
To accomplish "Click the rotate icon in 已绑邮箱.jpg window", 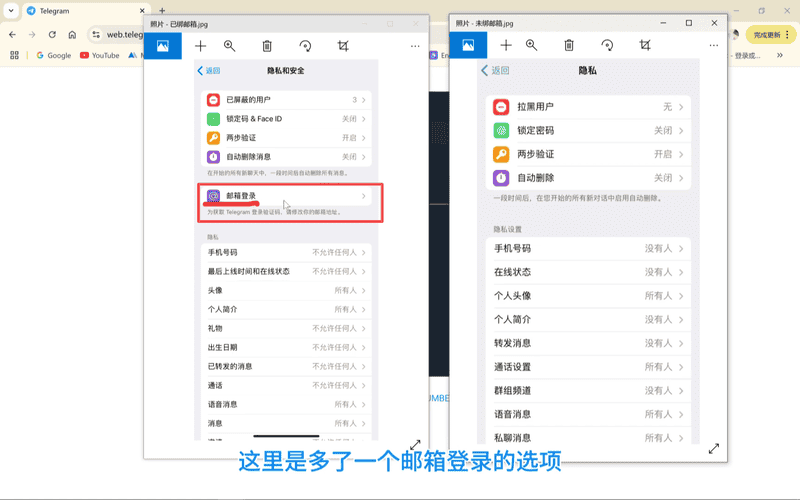I will [305, 46].
